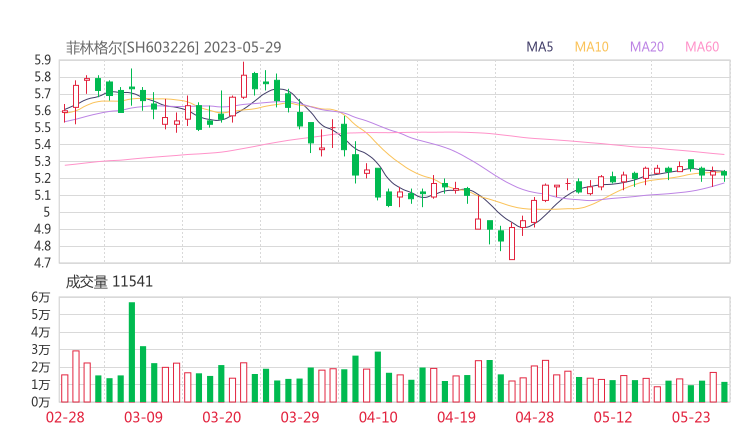740x440 pixels.
Task: Click the 5万 volume axis label
Action: coord(41,314)
